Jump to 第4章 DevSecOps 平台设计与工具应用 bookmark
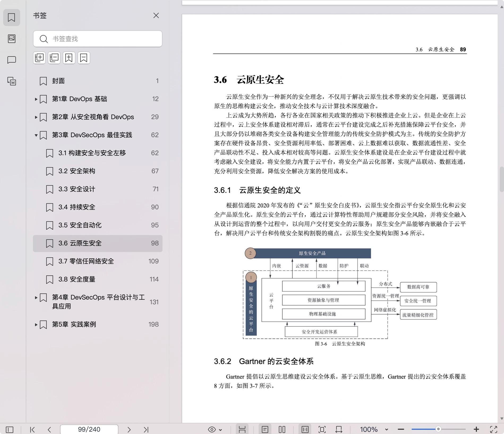Image resolution: width=504 pixels, height=434 pixels. coord(98,302)
